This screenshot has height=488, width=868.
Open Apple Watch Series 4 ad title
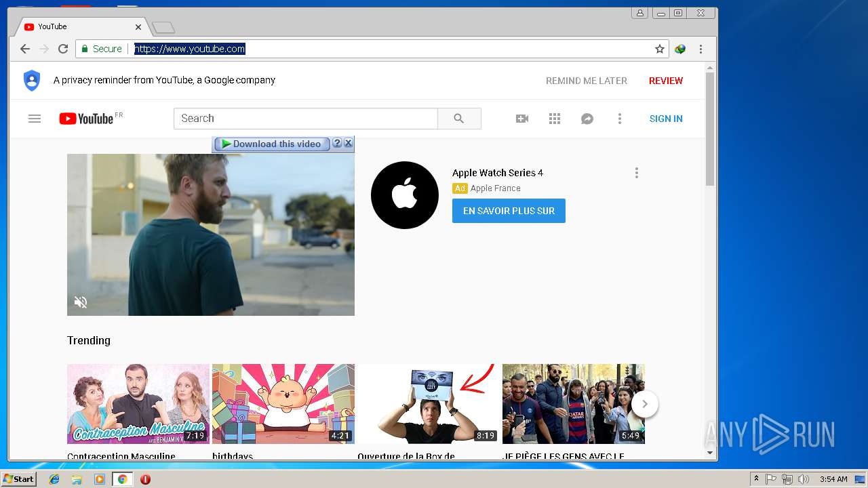click(x=498, y=173)
